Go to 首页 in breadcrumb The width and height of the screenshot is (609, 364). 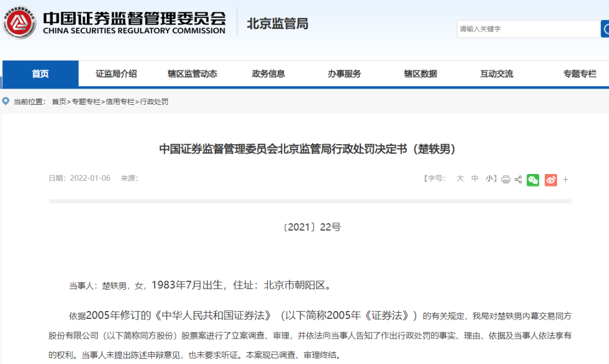point(59,101)
